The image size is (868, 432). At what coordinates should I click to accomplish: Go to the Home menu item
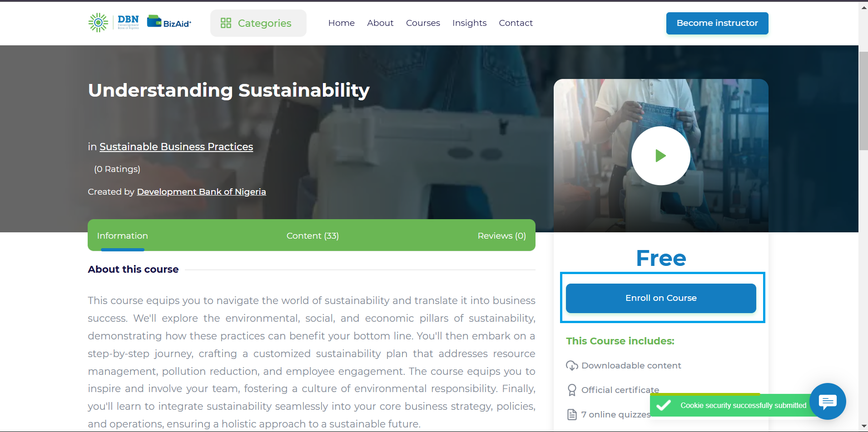pyautogui.click(x=342, y=23)
